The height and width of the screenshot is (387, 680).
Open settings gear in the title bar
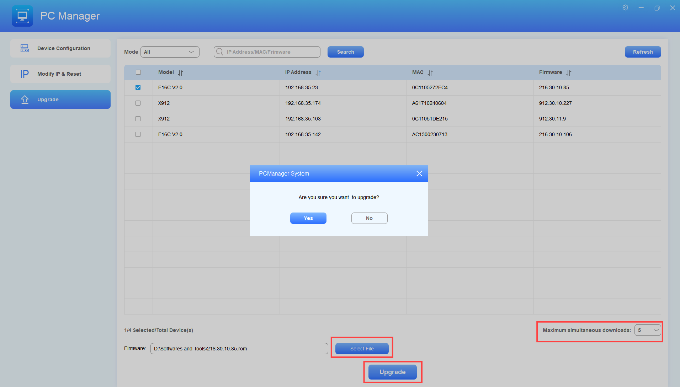click(625, 7)
